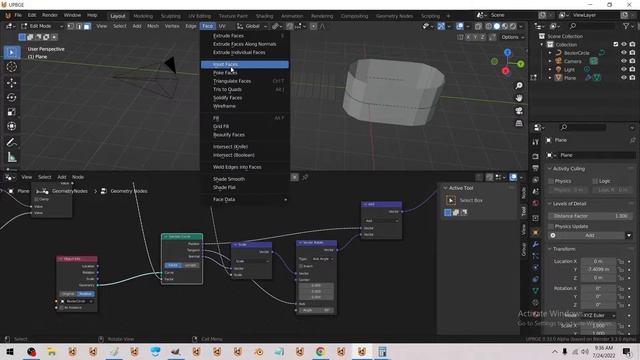
Task: Click the pan hand icon in viewport
Action: pos(519,98)
